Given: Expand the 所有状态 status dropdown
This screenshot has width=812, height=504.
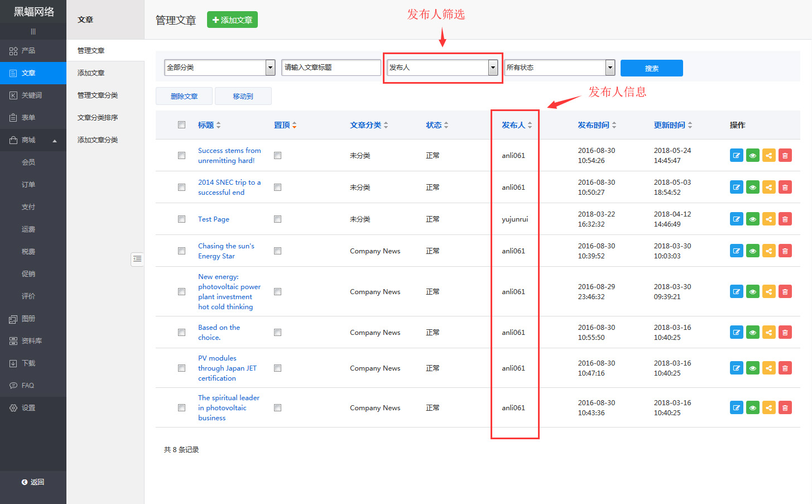Looking at the screenshot, I should (559, 68).
